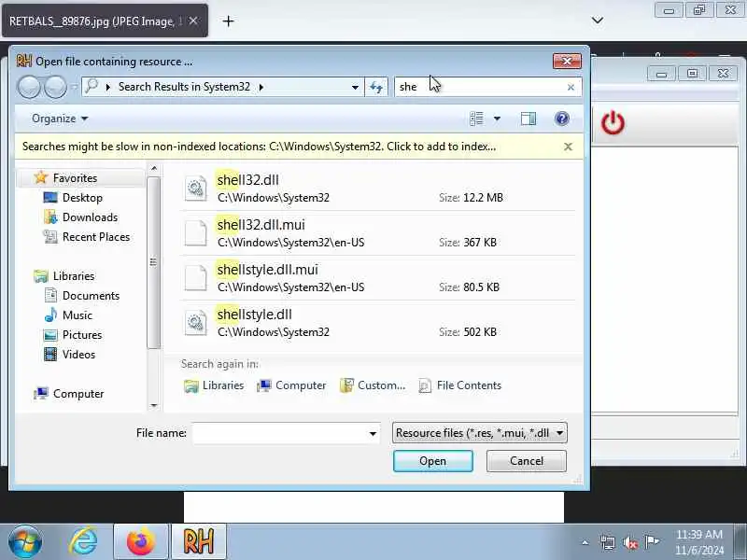The height and width of the screenshot is (560, 747).
Task: Close the Open file dialog
Action: point(567,61)
